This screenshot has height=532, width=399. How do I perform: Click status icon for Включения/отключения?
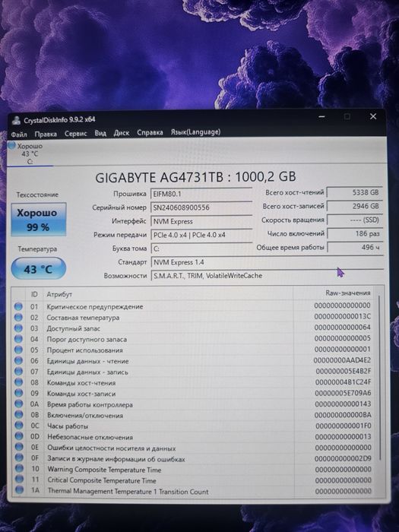point(19,415)
